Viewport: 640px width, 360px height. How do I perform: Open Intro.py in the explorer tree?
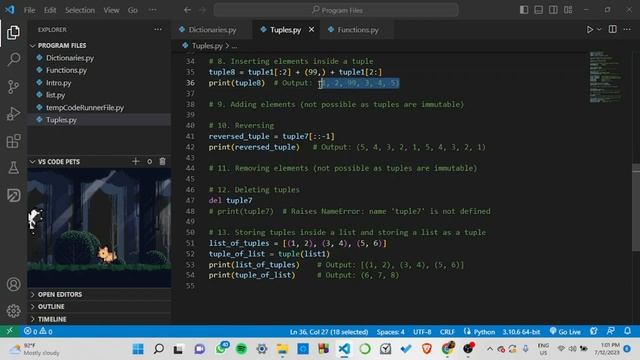click(x=99, y=83)
